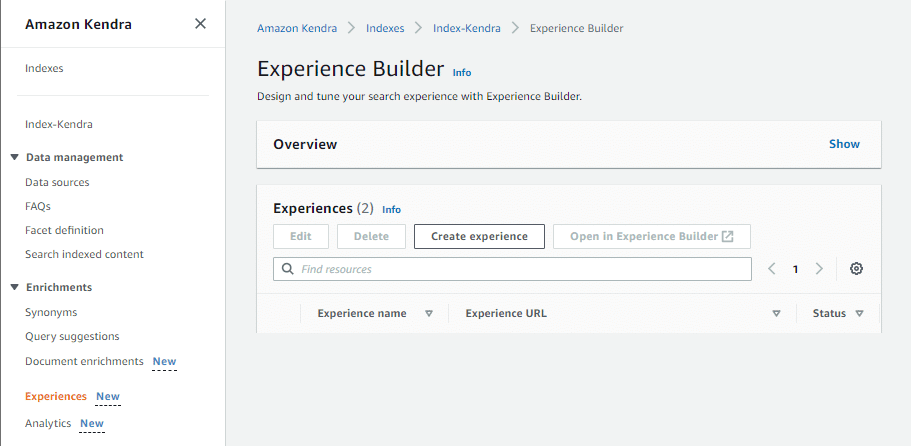Image resolution: width=911 pixels, height=446 pixels.
Task: Open table preferences gear icon
Action: (x=856, y=269)
